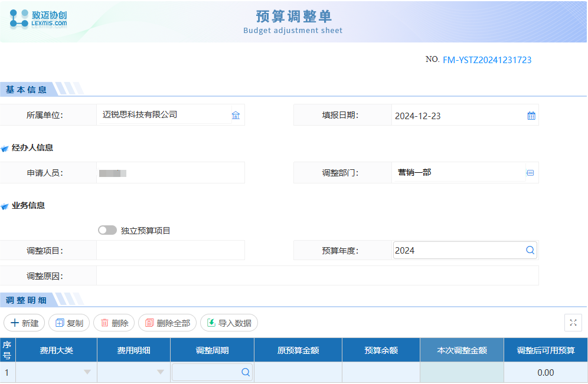Click the 删除 button
Image resolution: width=588 pixels, height=384 pixels.
pyautogui.click(x=114, y=323)
